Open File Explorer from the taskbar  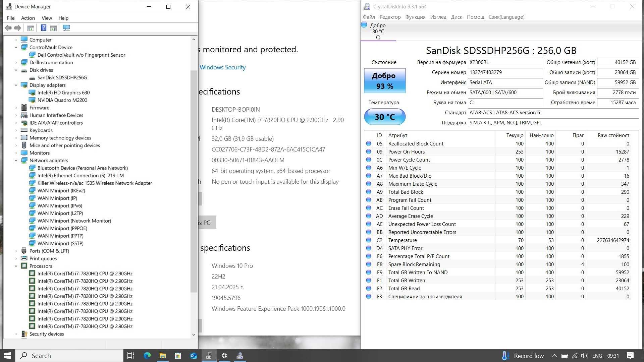click(x=163, y=356)
